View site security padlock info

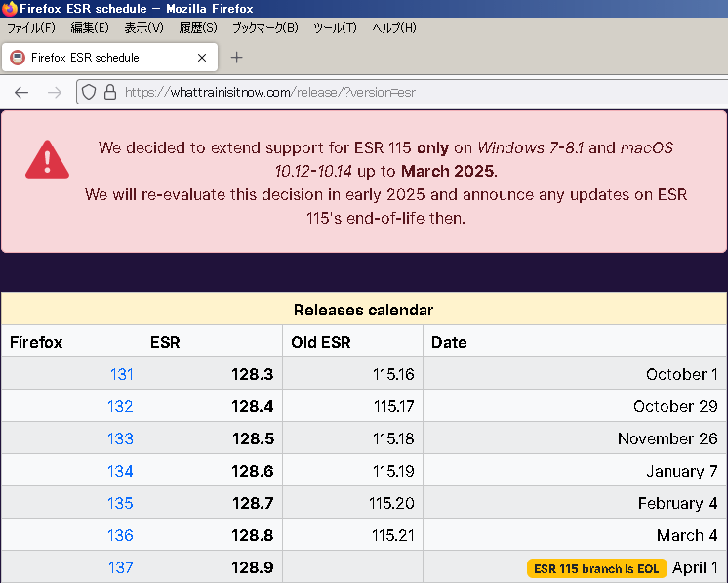coord(110,92)
